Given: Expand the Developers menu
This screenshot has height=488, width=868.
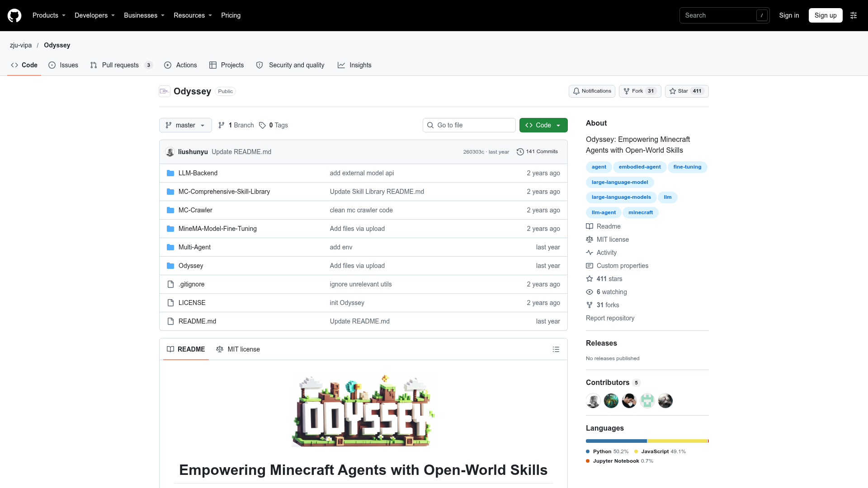Looking at the screenshot, I should click(94, 15).
